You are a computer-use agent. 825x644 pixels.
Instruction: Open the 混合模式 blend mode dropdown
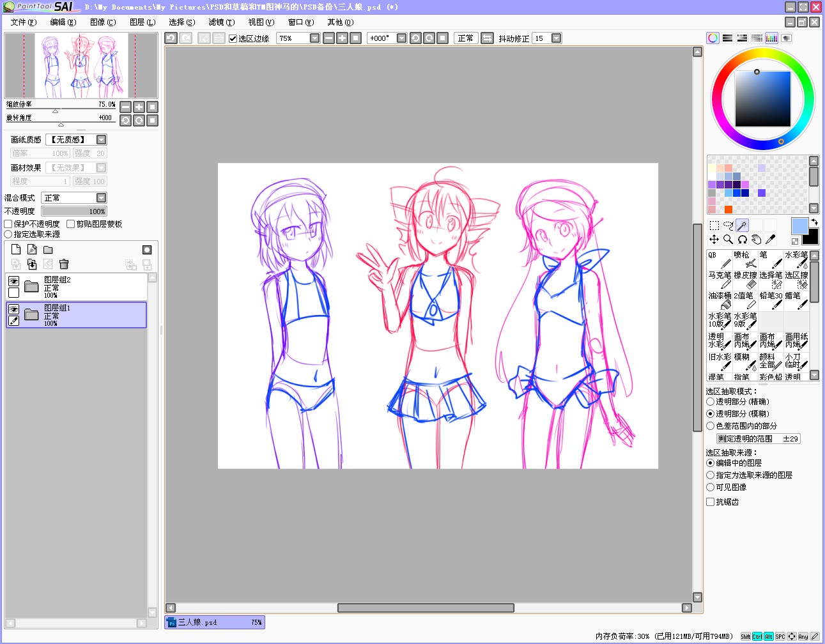[74, 198]
